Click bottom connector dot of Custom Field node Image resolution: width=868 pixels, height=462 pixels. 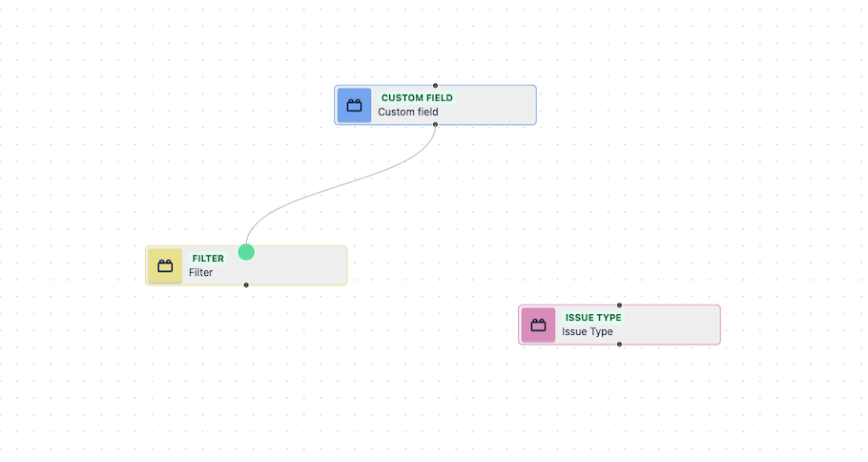click(436, 124)
